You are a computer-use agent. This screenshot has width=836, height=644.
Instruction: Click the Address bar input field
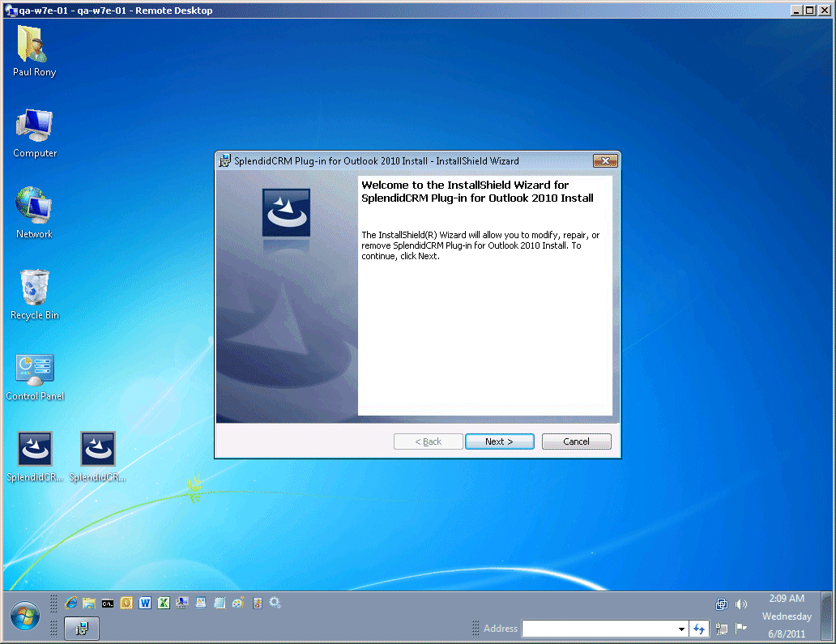click(598, 629)
